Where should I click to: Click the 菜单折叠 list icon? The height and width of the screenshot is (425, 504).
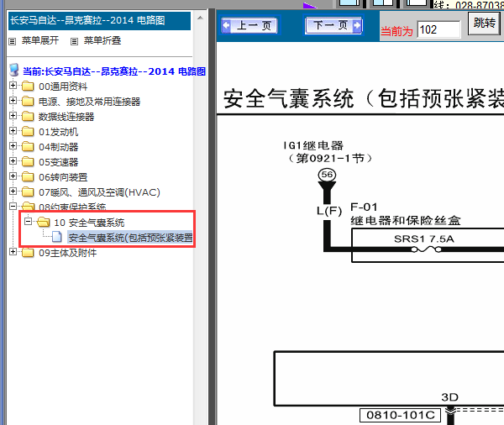(74, 41)
